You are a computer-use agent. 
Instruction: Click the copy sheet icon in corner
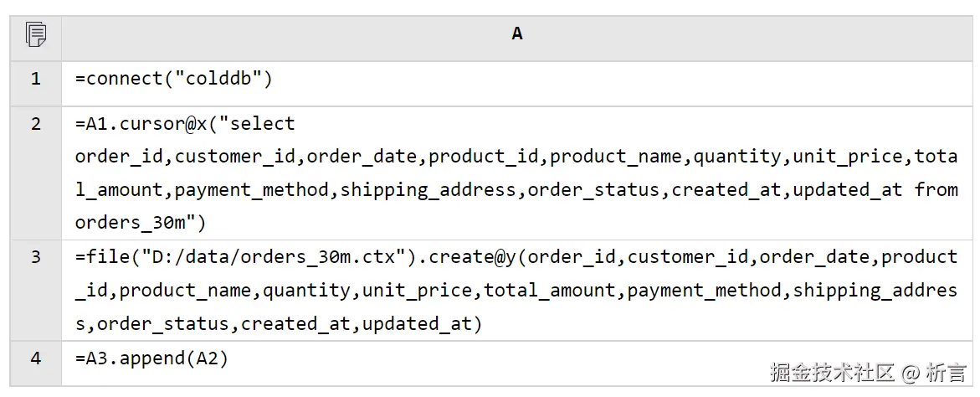tap(36, 35)
